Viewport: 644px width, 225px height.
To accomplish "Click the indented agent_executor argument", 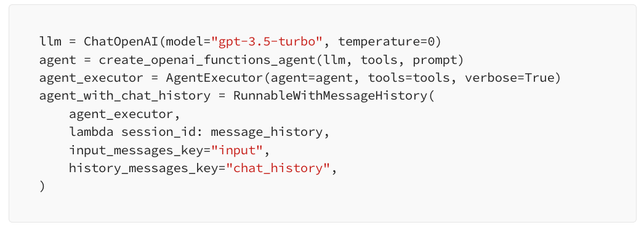I will (x=121, y=114).
